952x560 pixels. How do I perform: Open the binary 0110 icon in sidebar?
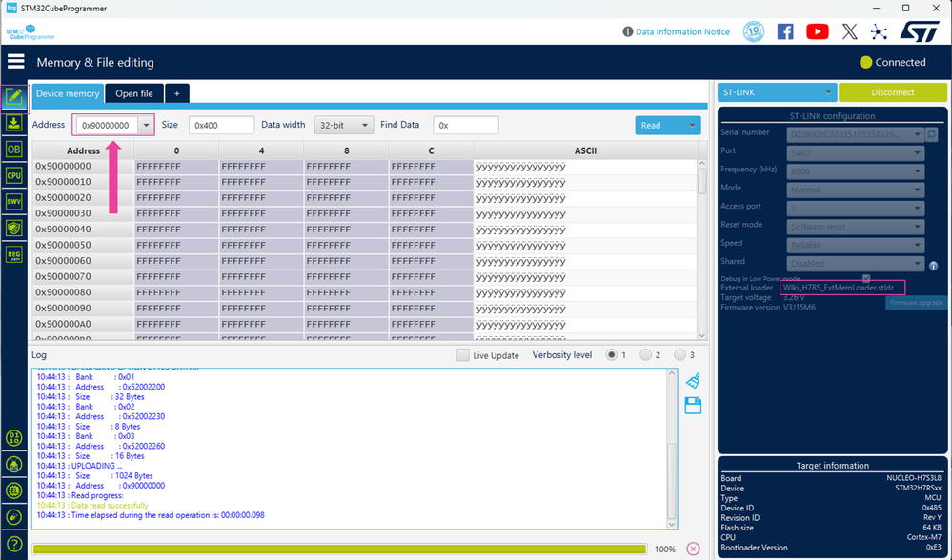point(14,438)
